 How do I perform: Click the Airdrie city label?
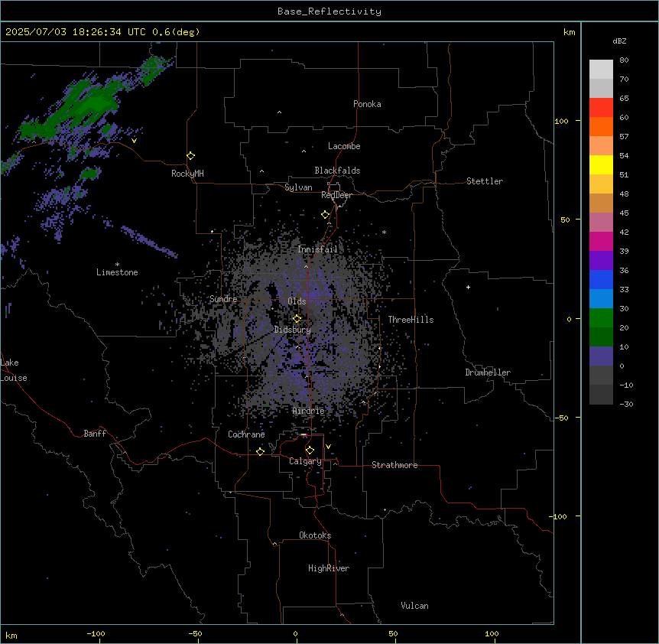[x=309, y=411]
